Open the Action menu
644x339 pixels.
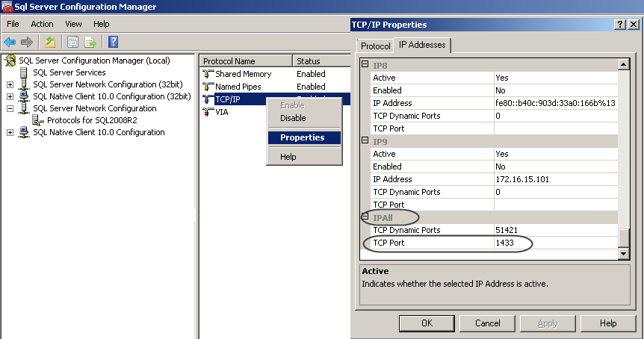[42, 24]
